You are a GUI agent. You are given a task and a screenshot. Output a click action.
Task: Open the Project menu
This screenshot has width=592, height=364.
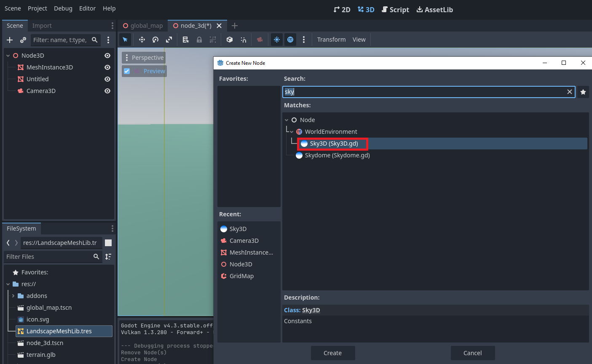pyautogui.click(x=38, y=8)
